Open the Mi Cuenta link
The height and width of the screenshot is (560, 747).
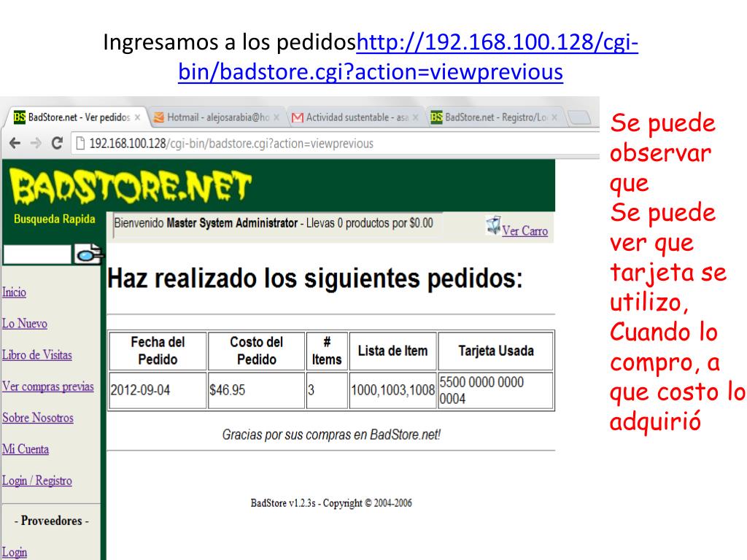pyautogui.click(x=26, y=449)
